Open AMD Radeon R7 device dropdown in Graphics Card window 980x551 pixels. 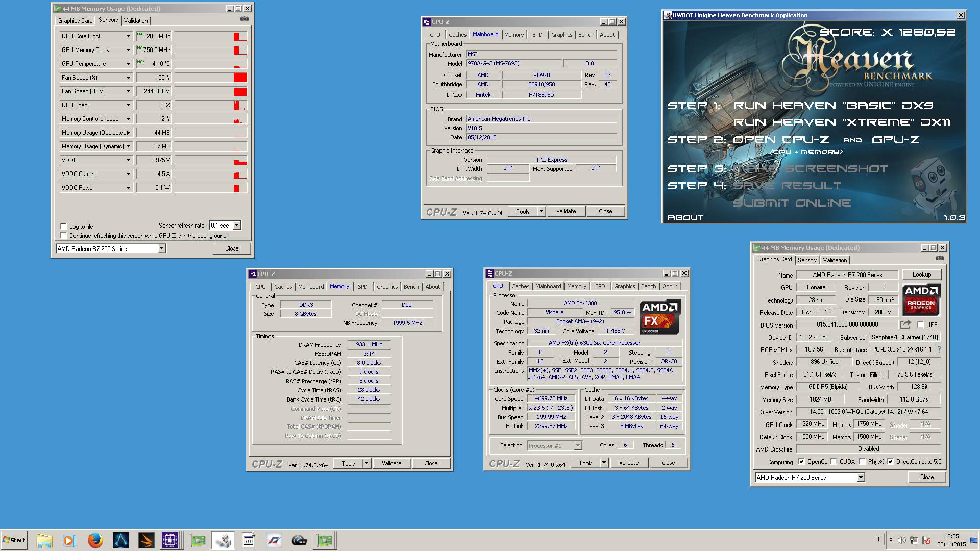pos(861,477)
